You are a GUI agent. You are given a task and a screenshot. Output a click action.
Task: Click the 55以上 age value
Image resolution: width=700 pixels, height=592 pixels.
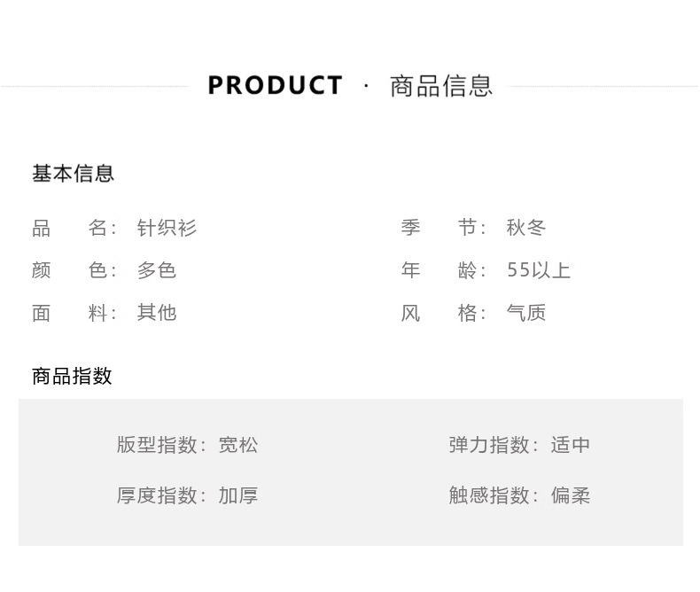click(539, 270)
